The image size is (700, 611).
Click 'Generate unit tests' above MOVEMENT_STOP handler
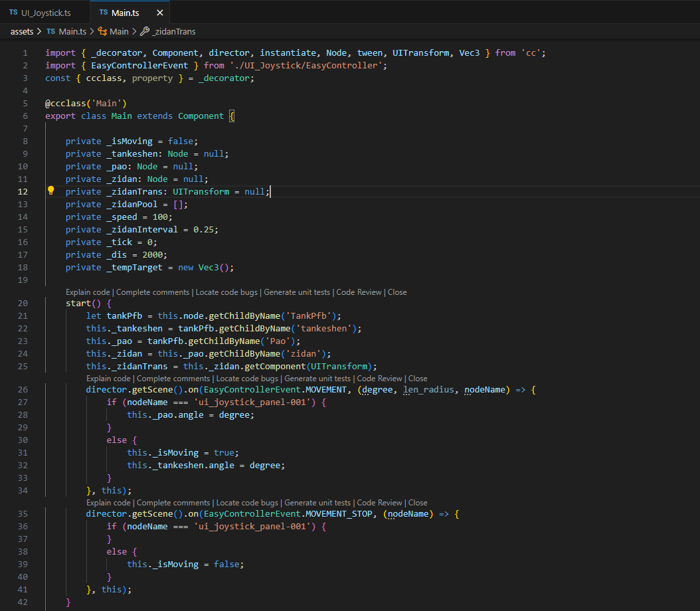(x=317, y=503)
